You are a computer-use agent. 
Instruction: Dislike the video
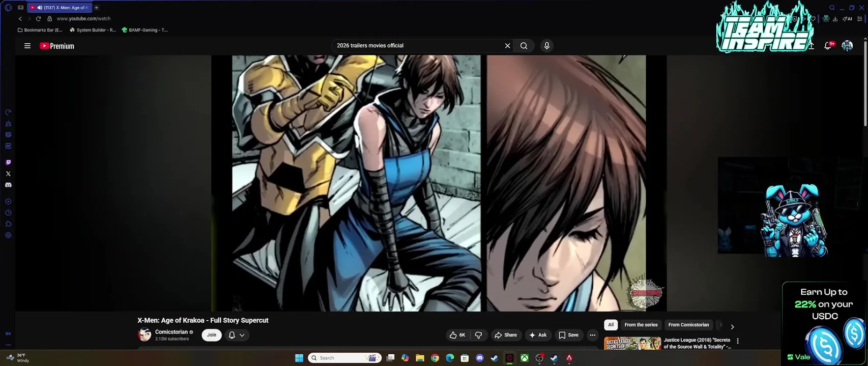479,335
